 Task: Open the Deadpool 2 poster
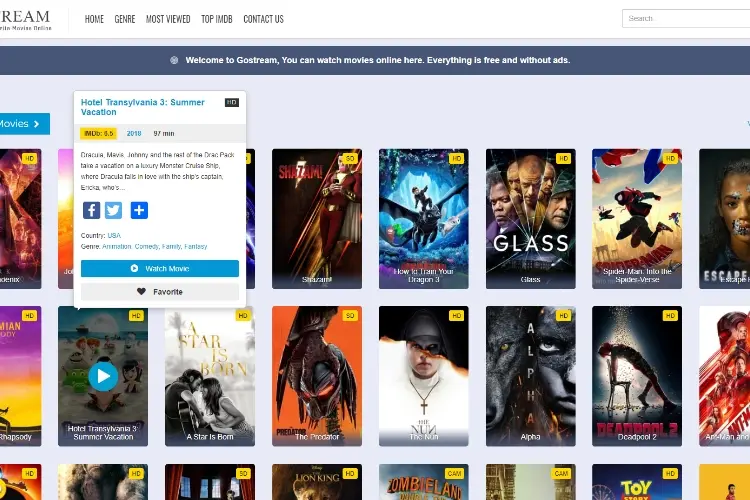(x=637, y=376)
